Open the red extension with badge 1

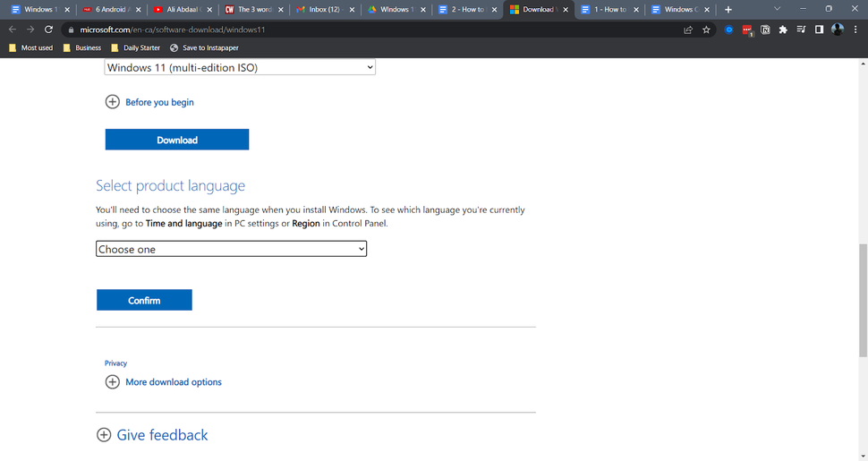(x=747, y=30)
